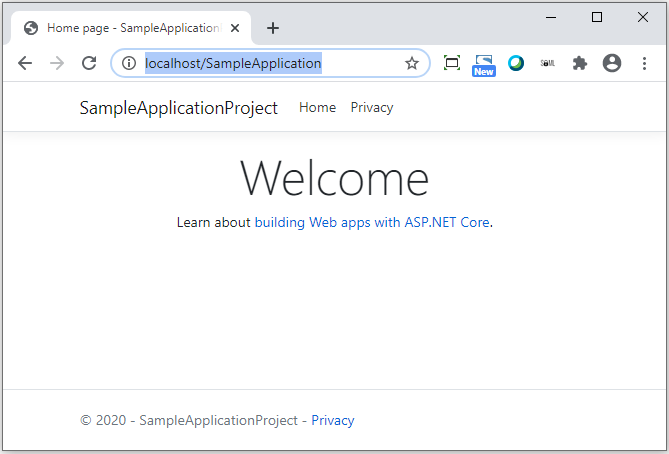
Task: Open the SAML extension icon
Action: pyautogui.click(x=547, y=63)
